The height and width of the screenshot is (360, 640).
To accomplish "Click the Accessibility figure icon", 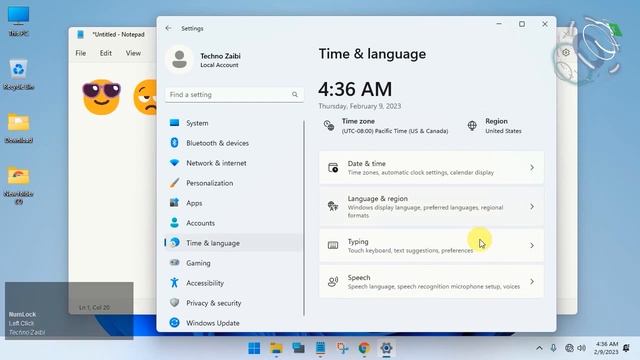I will tap(174, 282).
